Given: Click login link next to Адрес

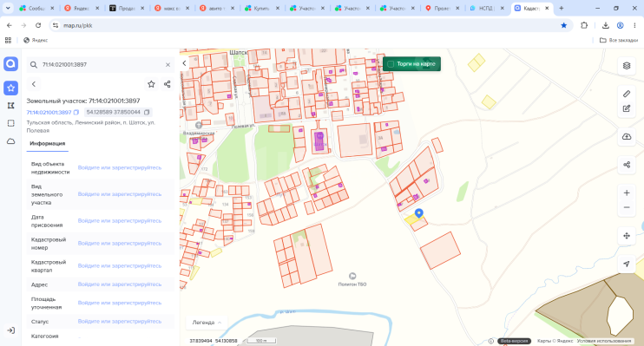Looking at the screenshot, I should tap(120, 284).
